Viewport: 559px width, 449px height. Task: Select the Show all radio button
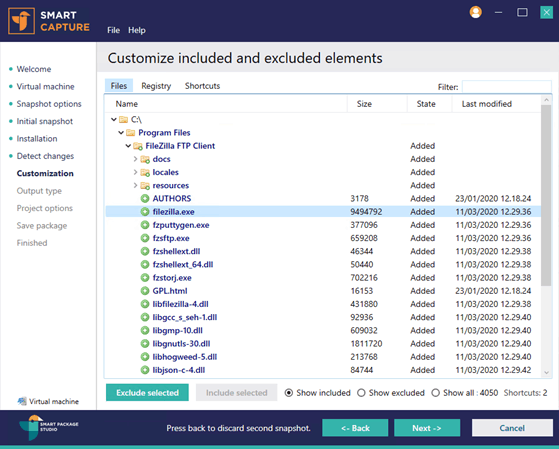(x=435, y=393)
